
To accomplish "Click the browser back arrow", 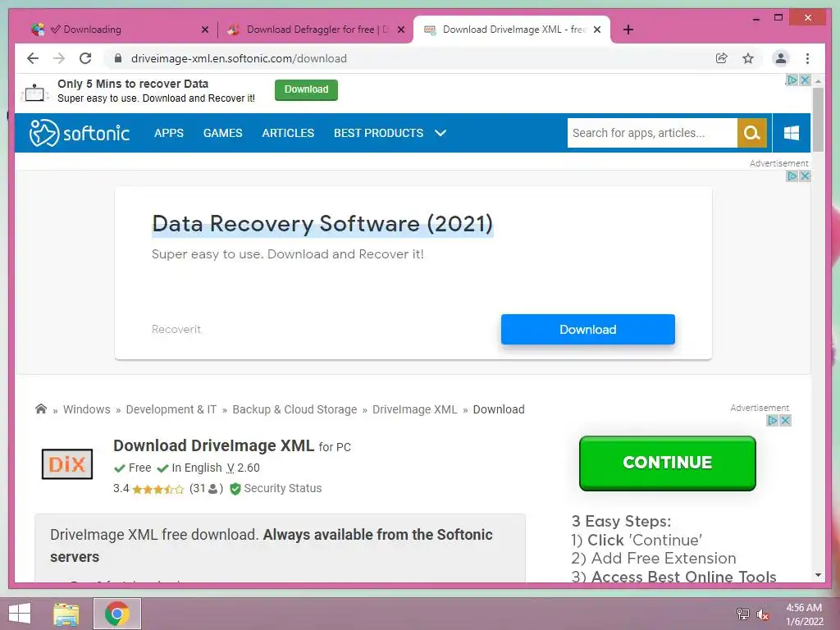I will click(x=33, y=58).
